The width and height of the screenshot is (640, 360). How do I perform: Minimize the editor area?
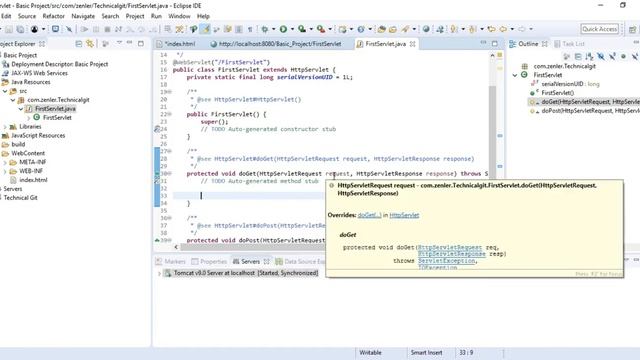(483, 43)
